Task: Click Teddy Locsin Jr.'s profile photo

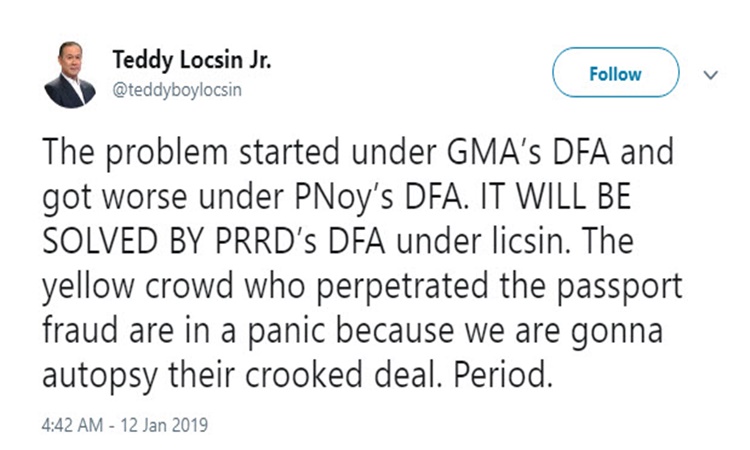Action: [70, 75]
